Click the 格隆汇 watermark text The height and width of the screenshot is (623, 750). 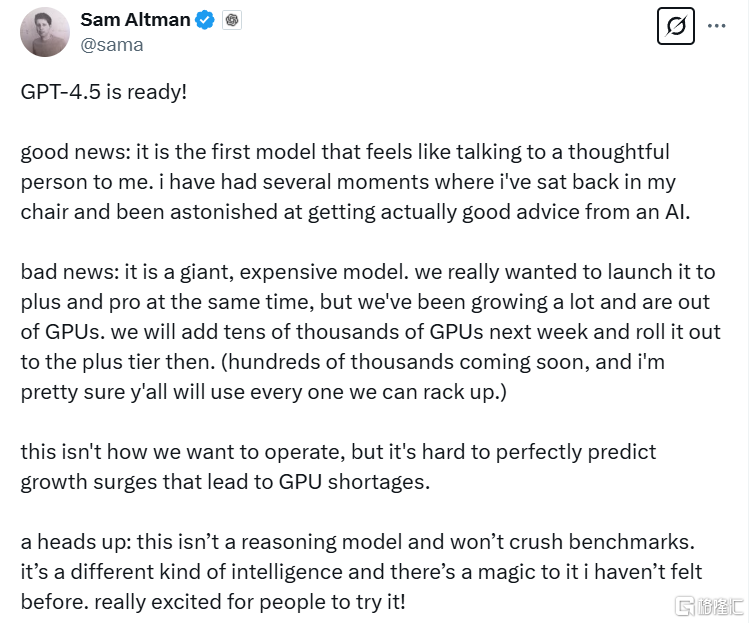[x=720, y=606]
